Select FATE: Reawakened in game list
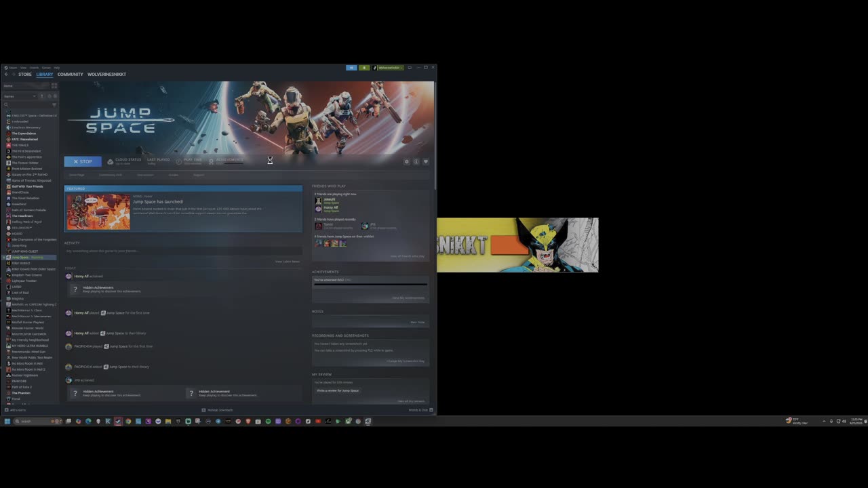 (24, 140)
